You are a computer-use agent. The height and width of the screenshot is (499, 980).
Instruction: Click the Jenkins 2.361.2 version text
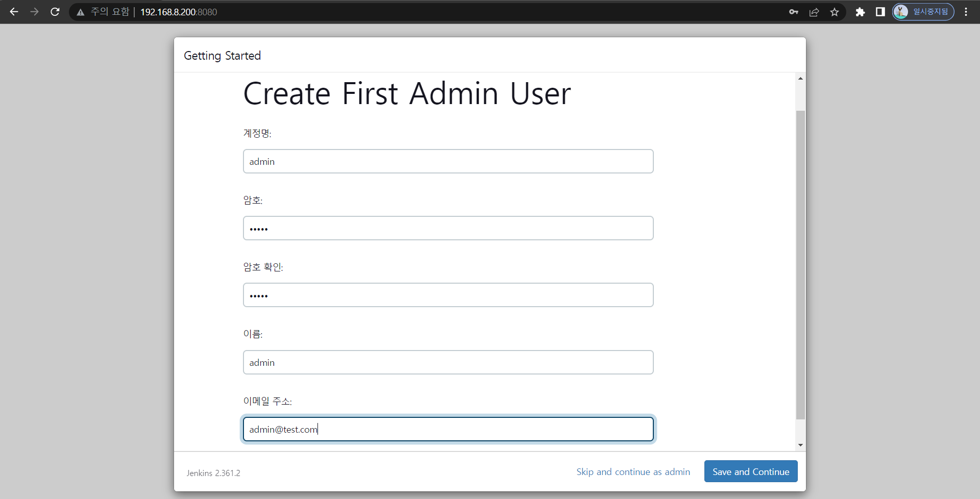(x=213, y=473)
